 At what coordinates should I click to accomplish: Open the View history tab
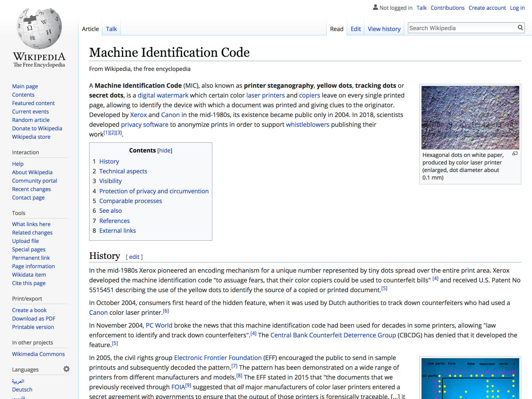click(384, 29)
